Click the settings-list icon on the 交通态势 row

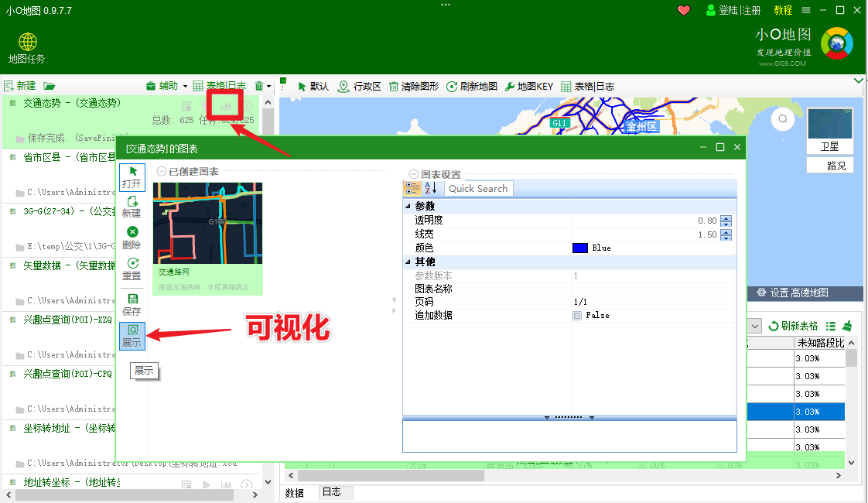(186, 106)
